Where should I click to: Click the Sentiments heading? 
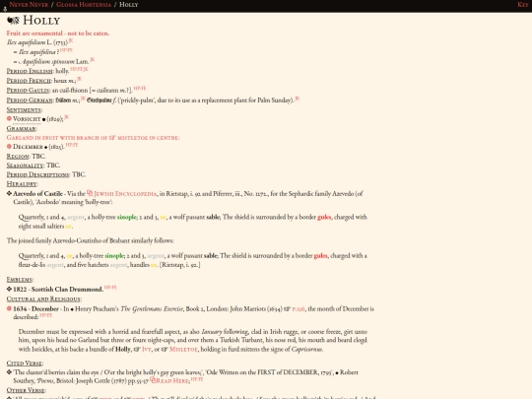click(24, 110)
